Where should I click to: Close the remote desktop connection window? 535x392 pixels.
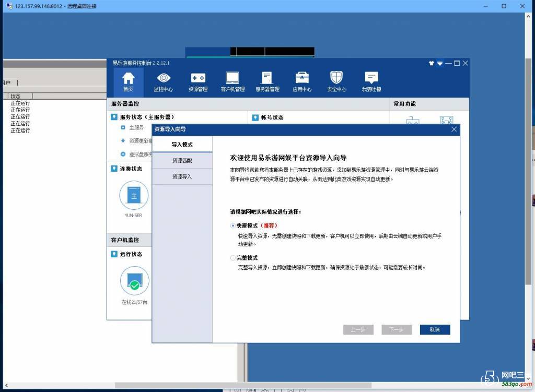[x=522, y=6]
